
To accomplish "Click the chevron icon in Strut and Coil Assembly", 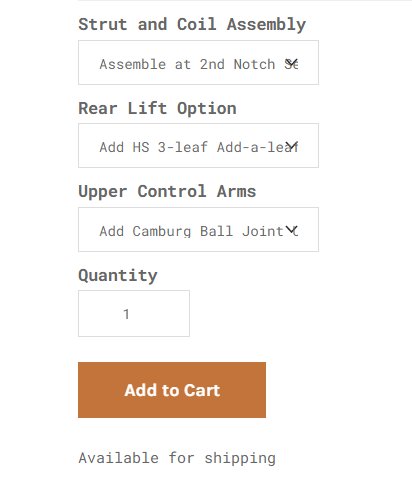I will click(x=292, y=62).
